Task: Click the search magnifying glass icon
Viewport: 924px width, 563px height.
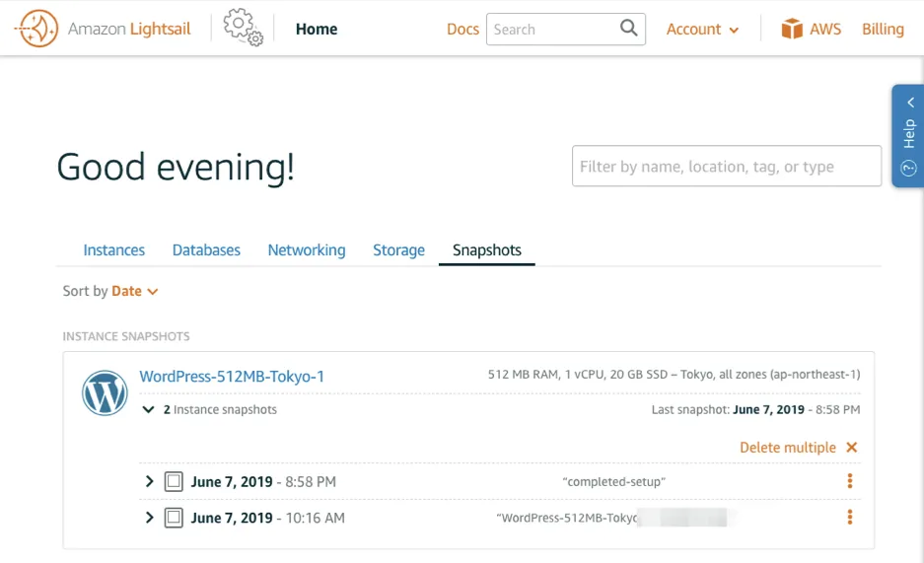Action: 629,29
